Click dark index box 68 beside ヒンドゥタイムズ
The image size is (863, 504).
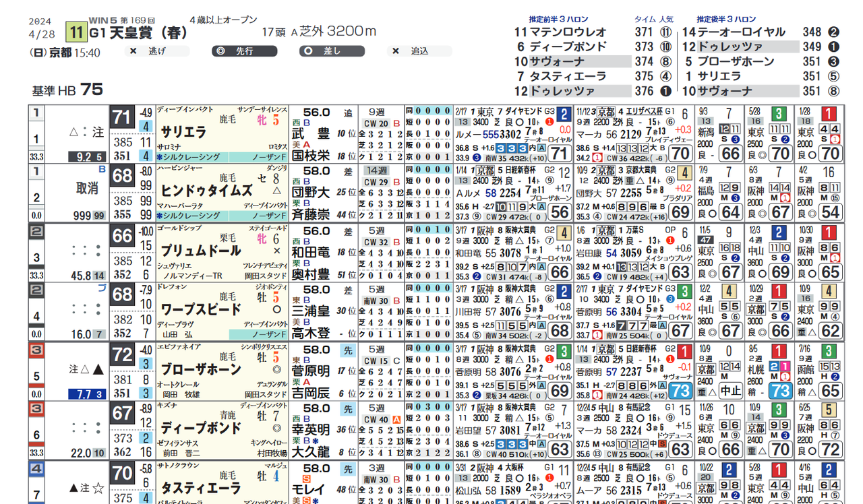coord(122,177)
